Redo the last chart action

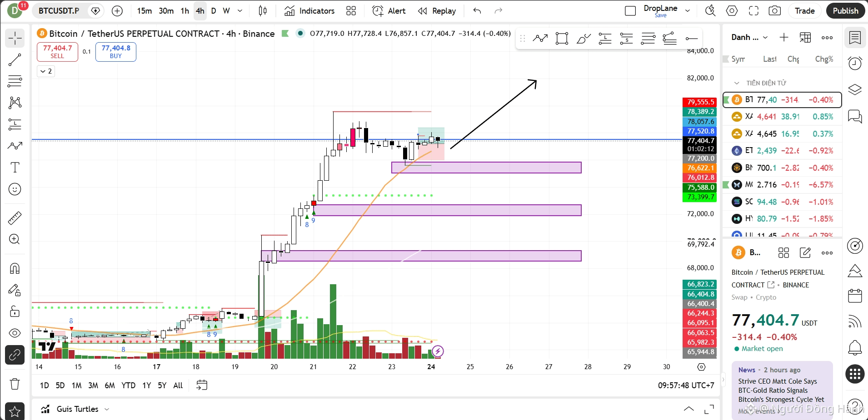(x=499, y=11)
